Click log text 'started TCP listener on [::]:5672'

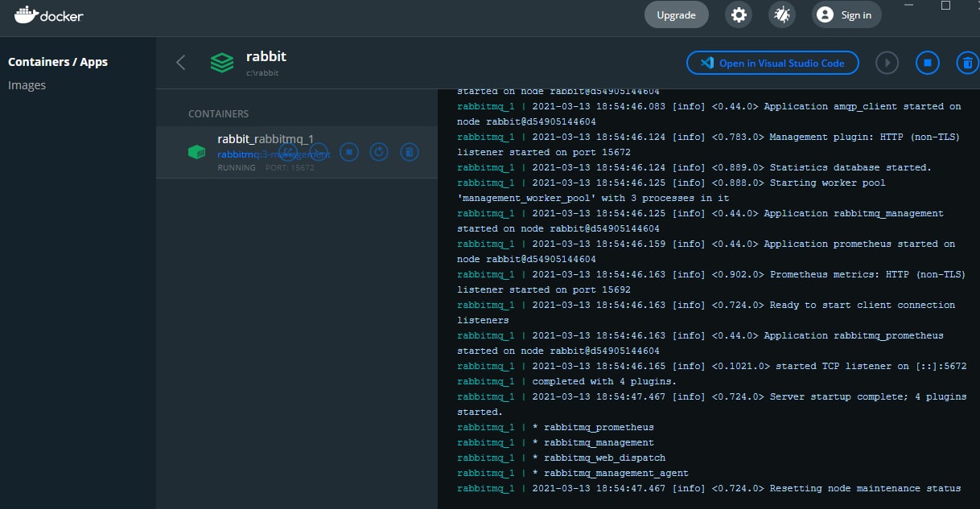click(871, 366)
